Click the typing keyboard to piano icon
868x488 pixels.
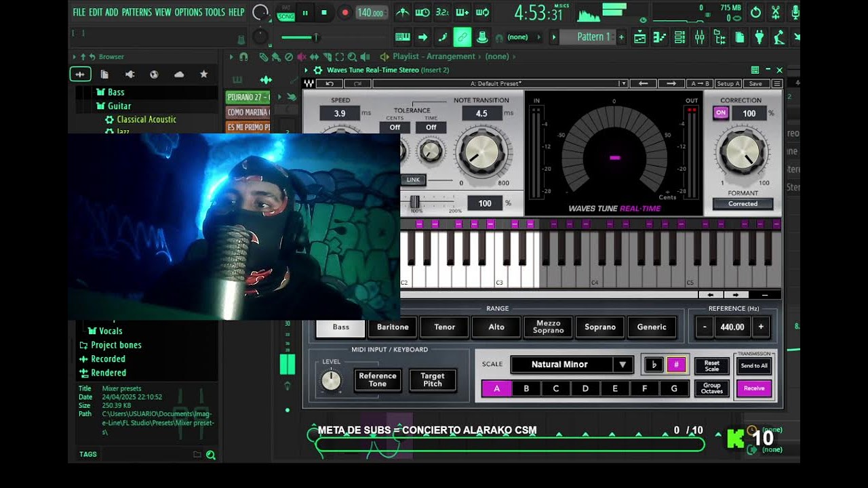coord(403,37)
